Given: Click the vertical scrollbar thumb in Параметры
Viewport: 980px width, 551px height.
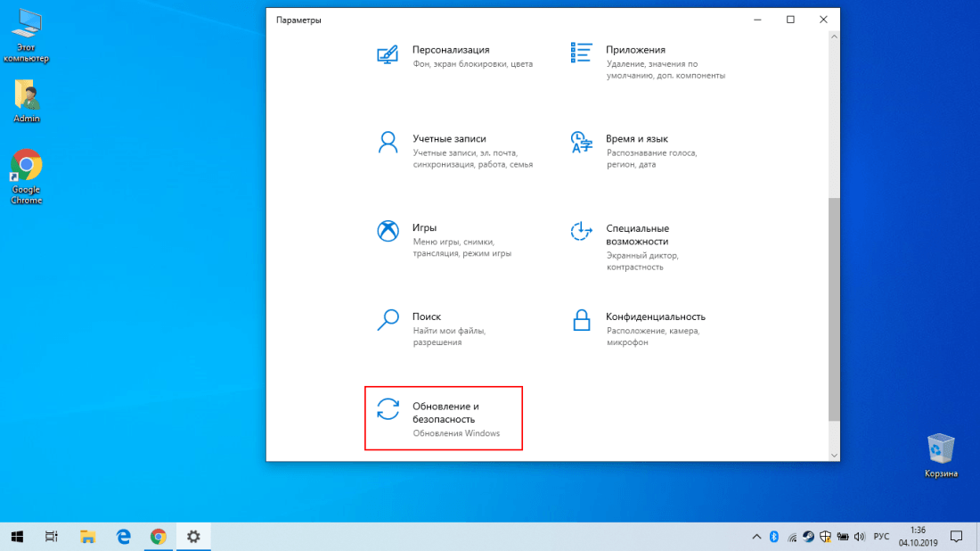Looking at the screenshot, I should pyautogui.click(x=834, y=309).
